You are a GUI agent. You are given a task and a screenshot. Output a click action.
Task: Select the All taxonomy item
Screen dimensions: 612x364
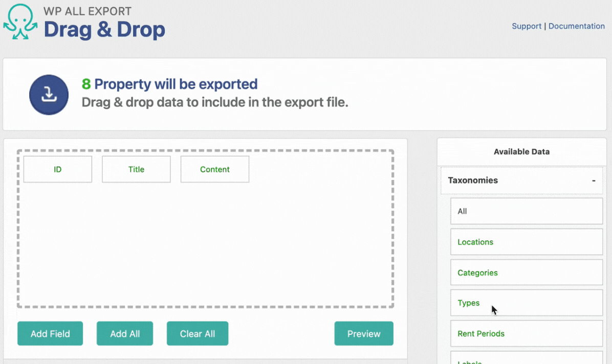click(x=526, y=211)
